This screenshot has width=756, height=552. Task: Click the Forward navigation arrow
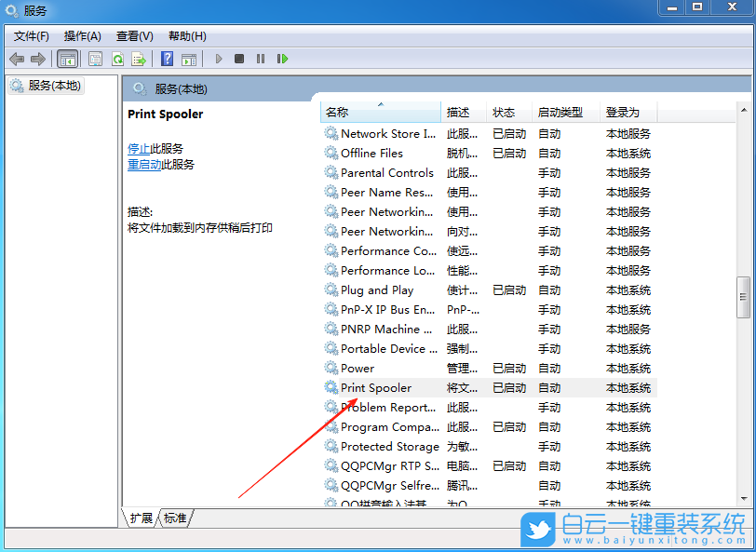tap(36, 58)
